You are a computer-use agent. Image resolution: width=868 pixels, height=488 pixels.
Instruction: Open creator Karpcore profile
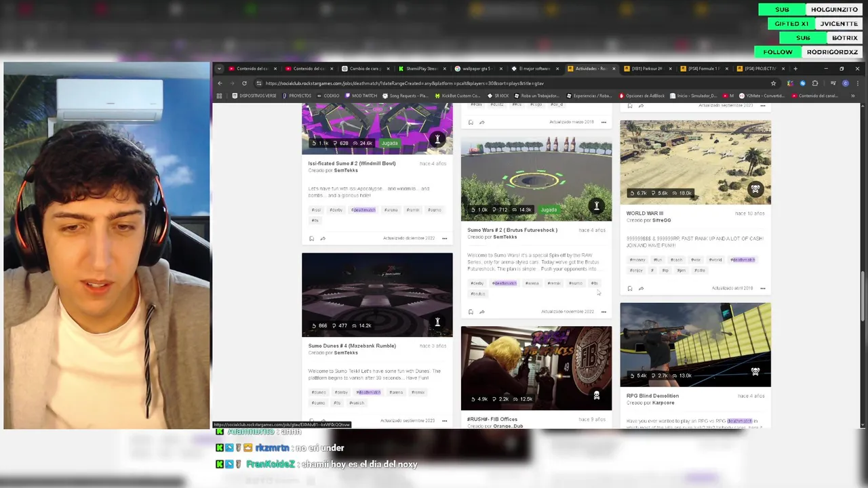coord(663,403)
